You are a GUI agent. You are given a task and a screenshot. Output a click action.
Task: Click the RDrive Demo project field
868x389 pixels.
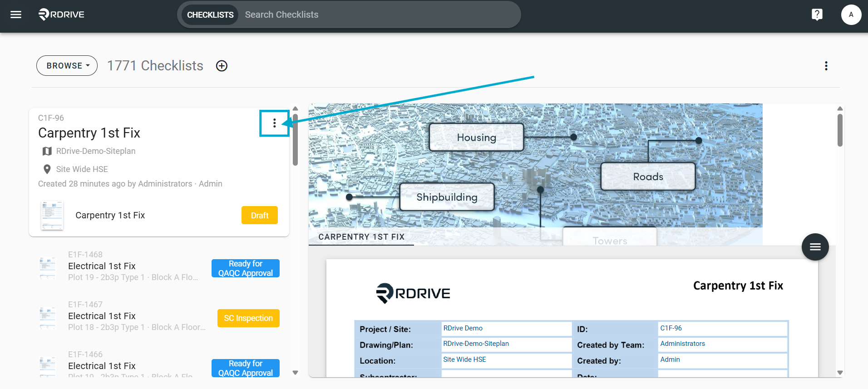506,329
